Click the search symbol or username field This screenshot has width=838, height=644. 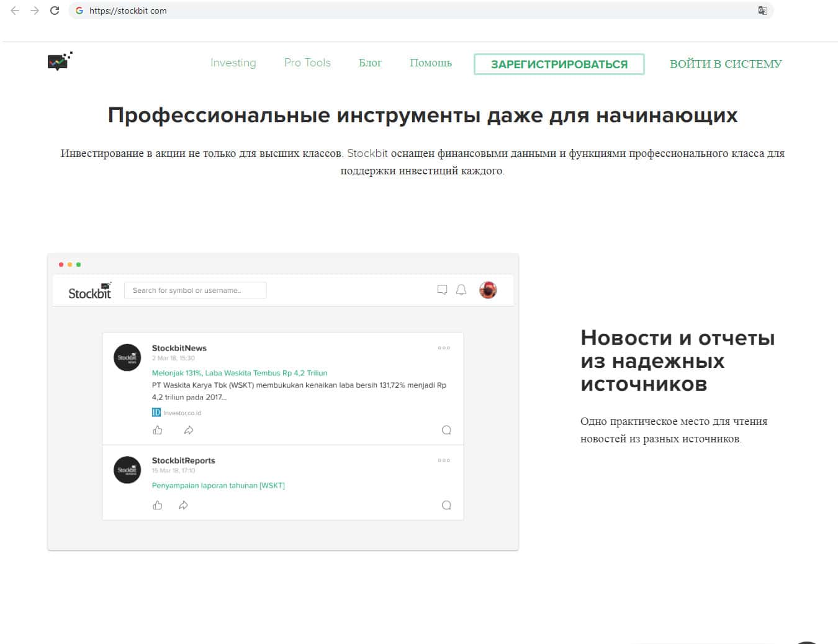coord(195,290)
